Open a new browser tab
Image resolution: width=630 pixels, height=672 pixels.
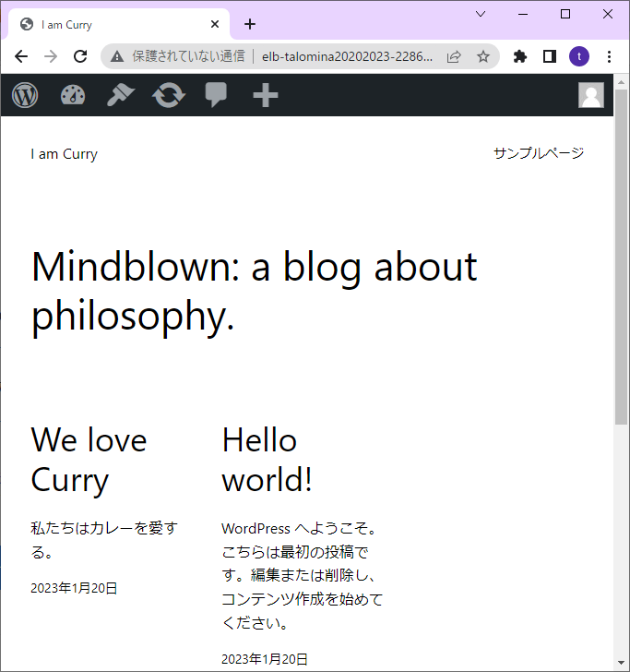coord(250,24)
